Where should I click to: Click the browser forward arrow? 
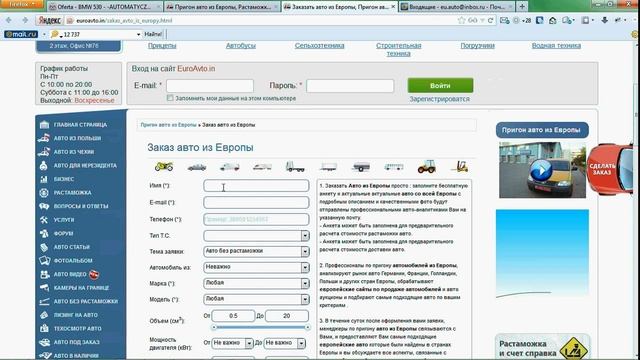(x=25, y=20)
